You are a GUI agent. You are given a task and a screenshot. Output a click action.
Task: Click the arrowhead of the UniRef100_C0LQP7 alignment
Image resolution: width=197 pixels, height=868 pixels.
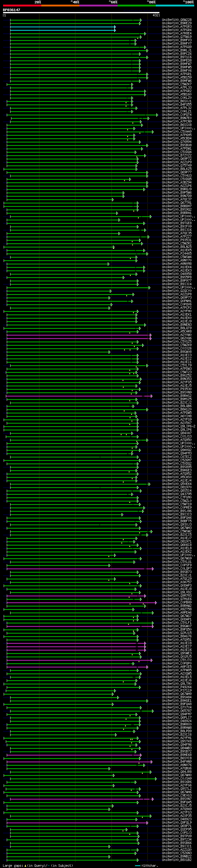(153, 569)
